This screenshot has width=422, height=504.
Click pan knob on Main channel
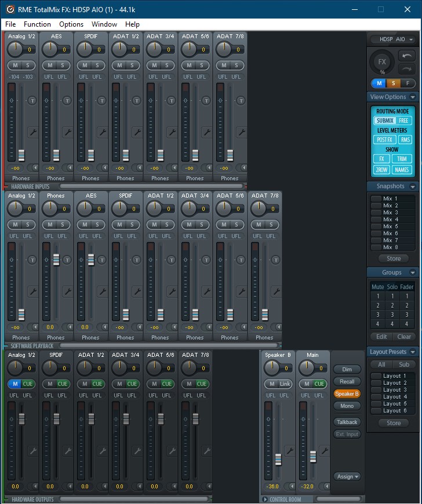(307, 367)
